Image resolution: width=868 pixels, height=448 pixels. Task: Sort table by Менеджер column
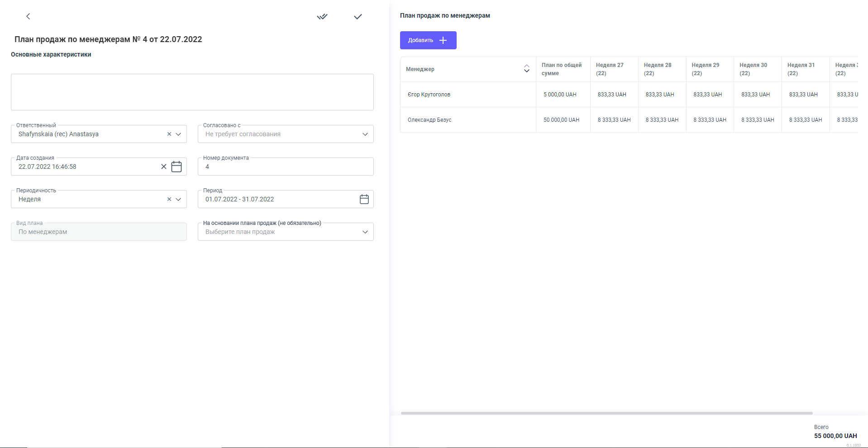526,69
